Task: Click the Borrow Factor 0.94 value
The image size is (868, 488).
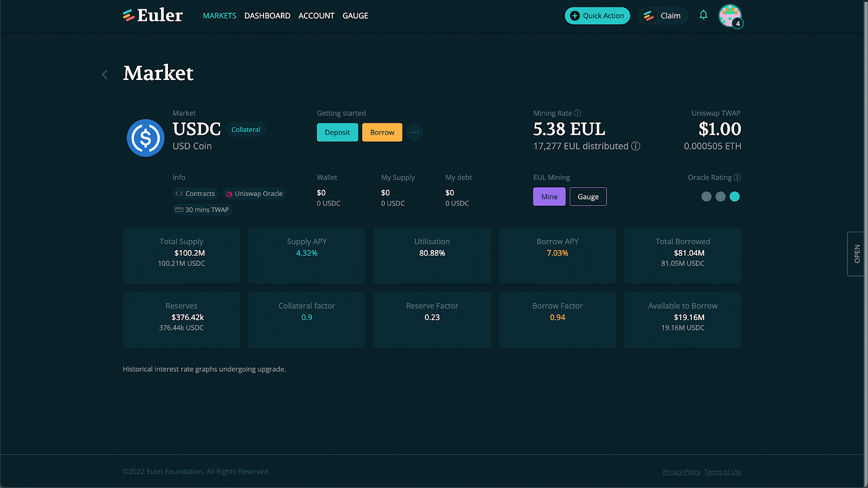Action: pos(557,317)
